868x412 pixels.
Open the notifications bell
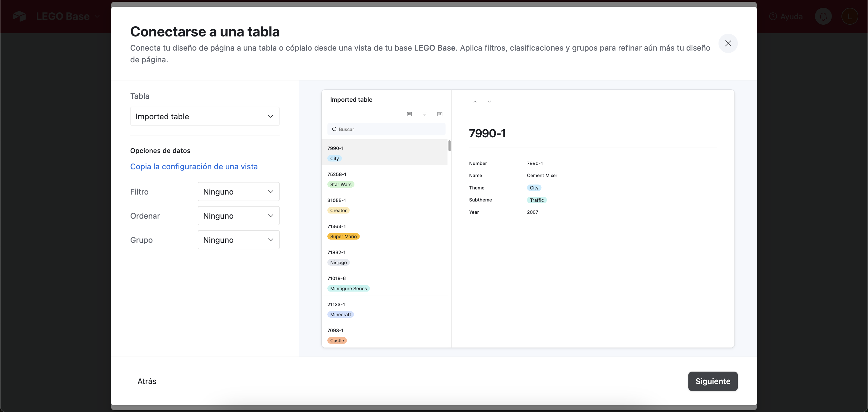pos(823,17)
